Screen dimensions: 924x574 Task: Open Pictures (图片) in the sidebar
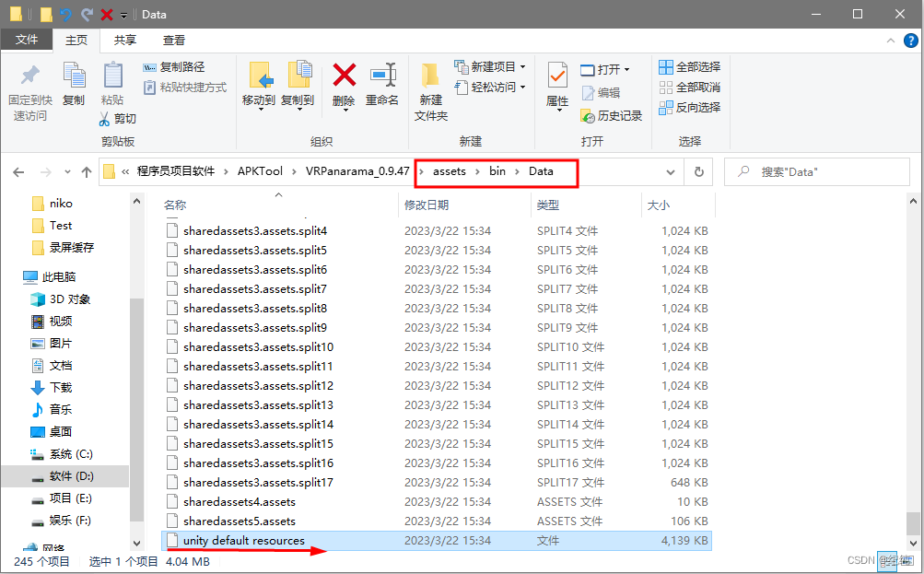(52, 344)
